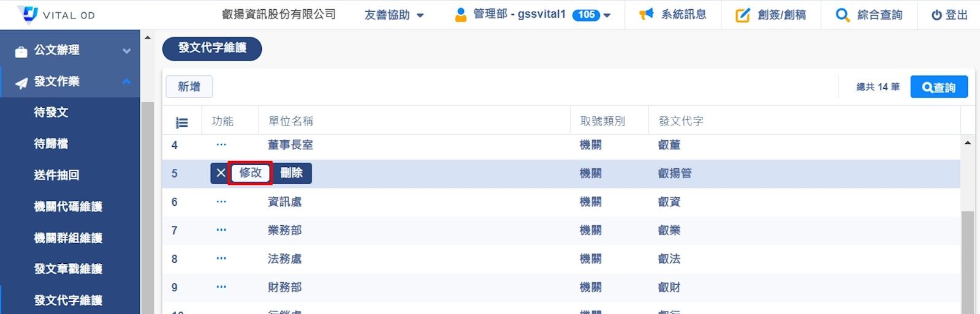
Task: Open the action dots for 財務部 row
Action: pos(221,287)
